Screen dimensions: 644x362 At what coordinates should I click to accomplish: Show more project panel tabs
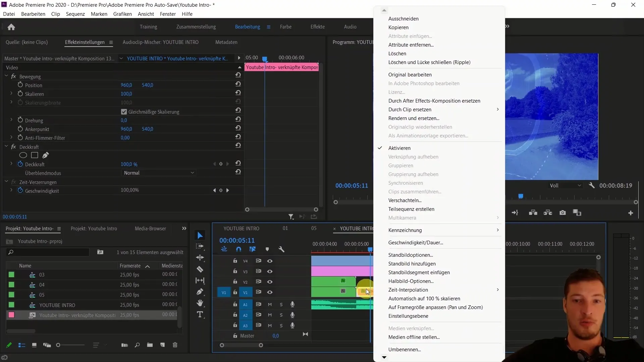pyautogui.click(x=184, y=229)
